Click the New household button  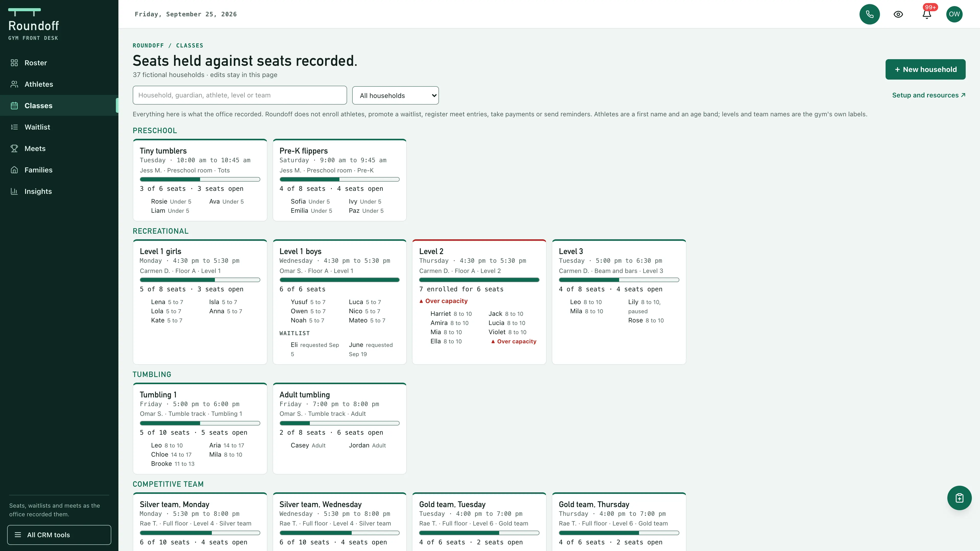925,69
